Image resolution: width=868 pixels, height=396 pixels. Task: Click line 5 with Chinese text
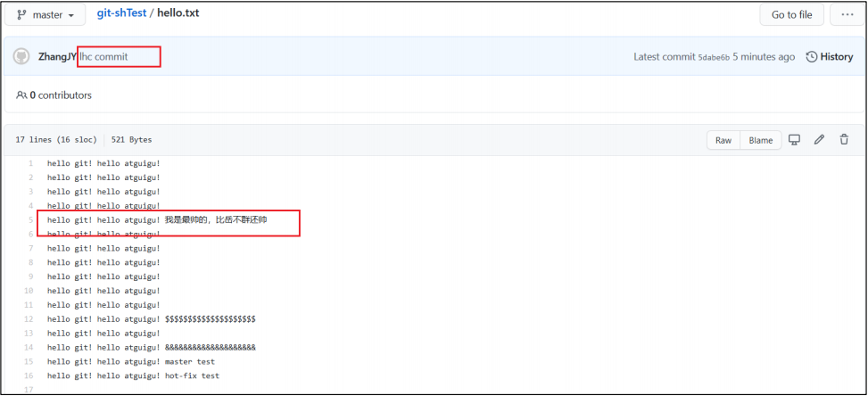tap(158, 220)
